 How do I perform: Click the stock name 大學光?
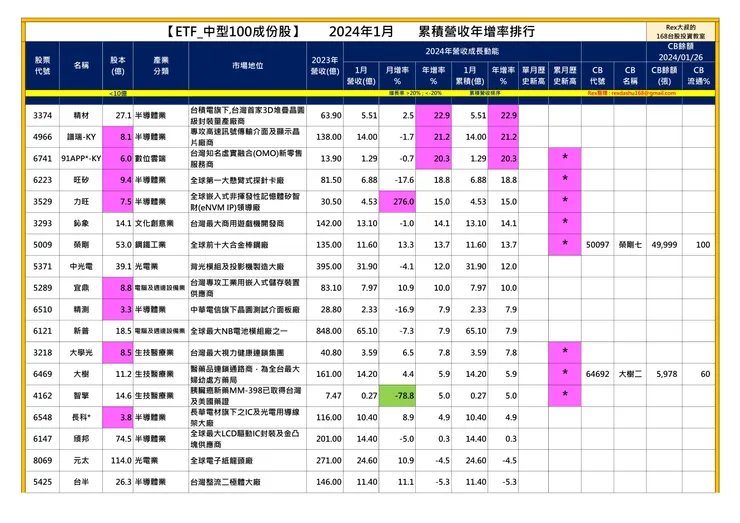[81, 353]
